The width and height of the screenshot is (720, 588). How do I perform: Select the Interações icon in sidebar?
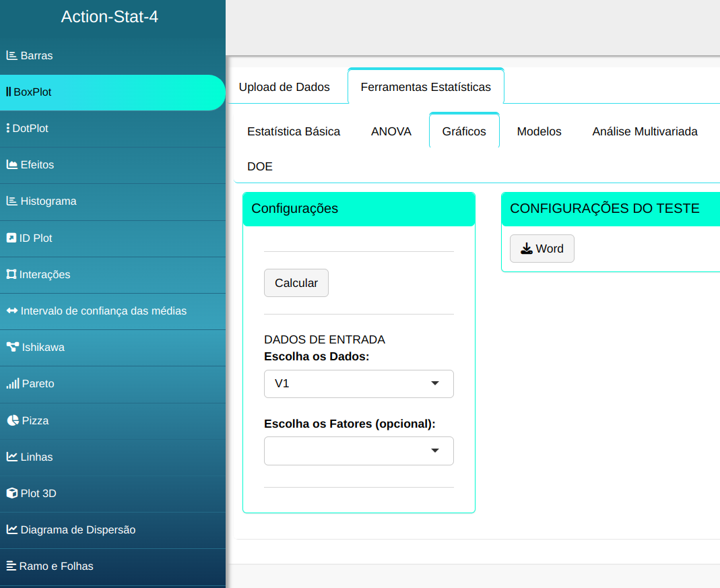pyautogui.click(x=11, y=274)
